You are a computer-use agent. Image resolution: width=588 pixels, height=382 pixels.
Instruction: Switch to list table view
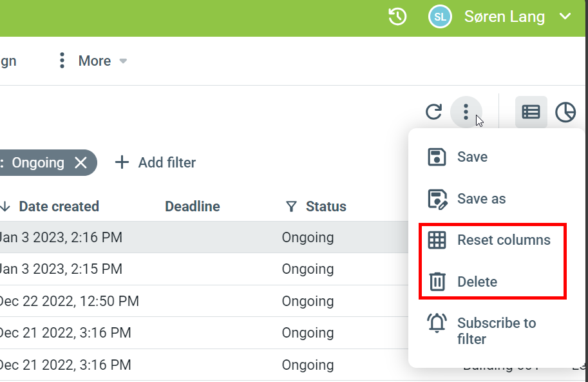pyautogui.click(x=531, y=112)
